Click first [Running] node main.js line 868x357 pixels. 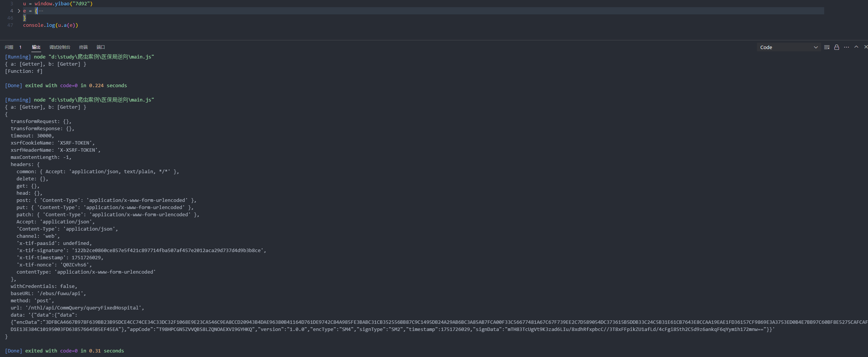pyautogui.click(x=79, y=57)
